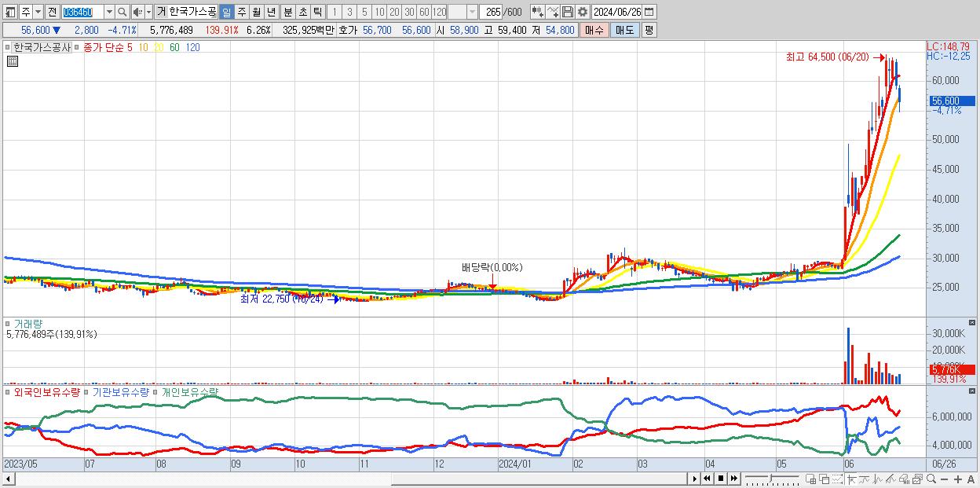Click the add indicator line icon
This screenshot has width=980, height=488.
[x=553, y=12]
